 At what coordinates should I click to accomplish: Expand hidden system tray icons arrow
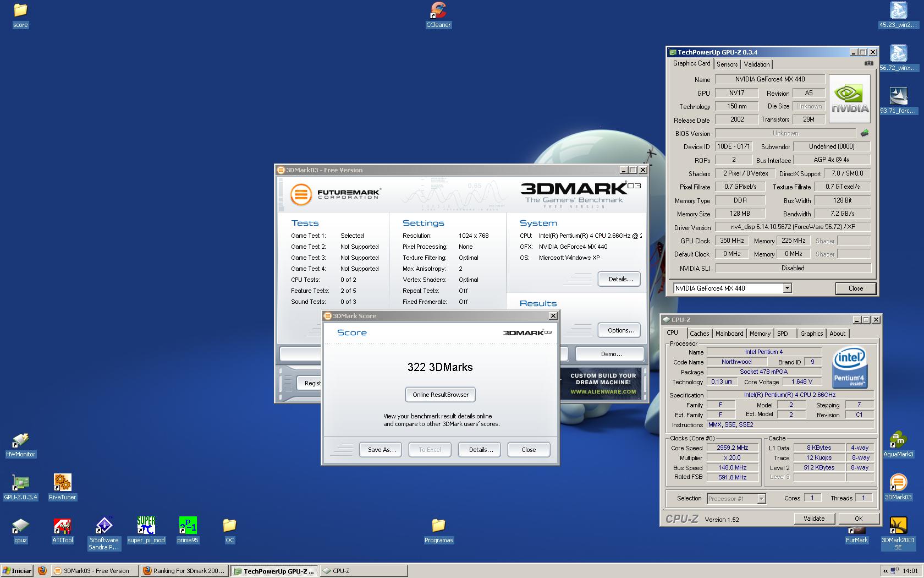point(885,571)
